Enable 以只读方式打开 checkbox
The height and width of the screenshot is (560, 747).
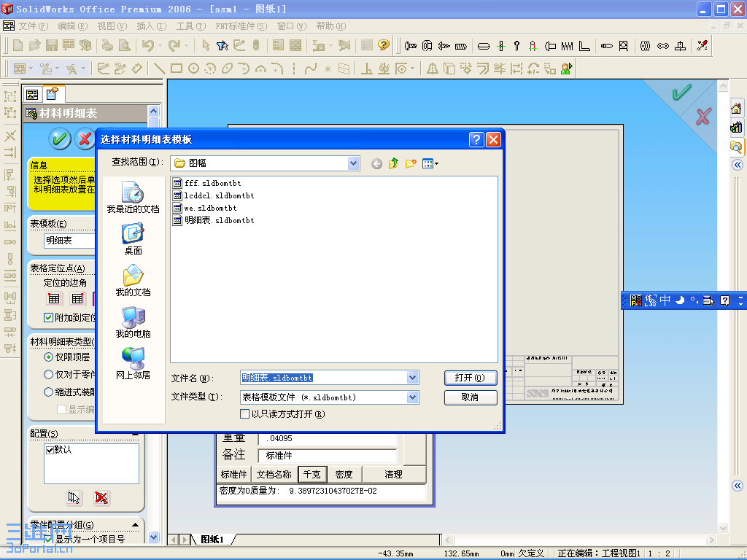(246, 413)
